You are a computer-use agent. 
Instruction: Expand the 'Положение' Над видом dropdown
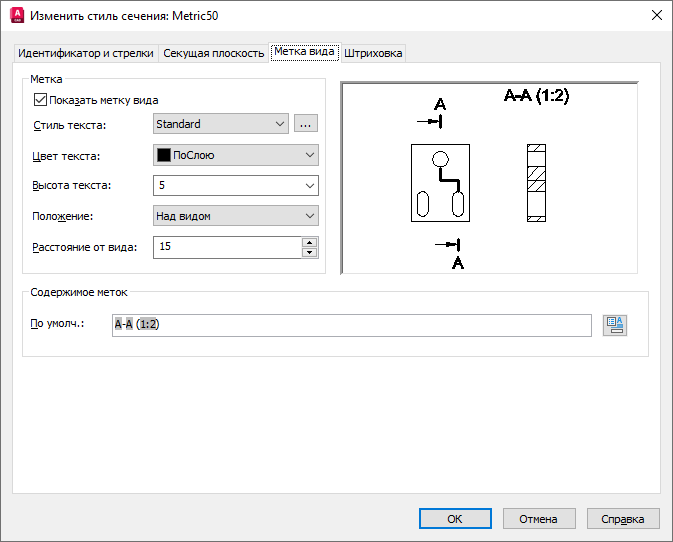pyautogui.click(x=236, y=216)
